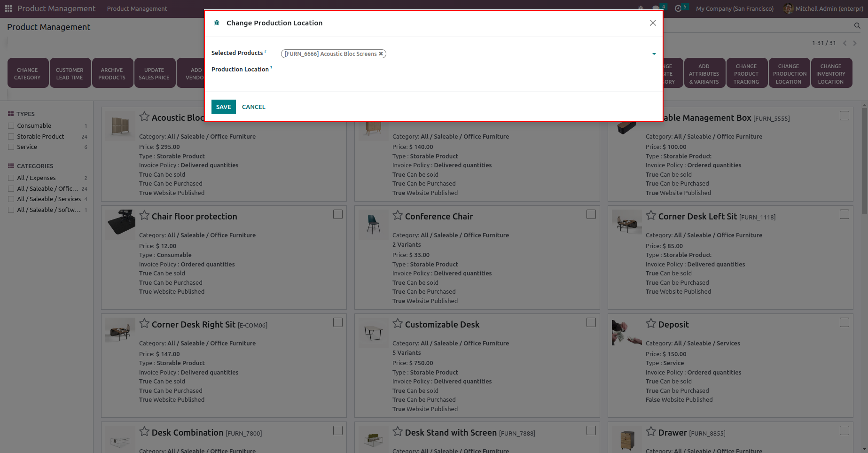Click the debug bug icon in dialog title
This screenshot has width=868, height=453.
coord(217,23)
